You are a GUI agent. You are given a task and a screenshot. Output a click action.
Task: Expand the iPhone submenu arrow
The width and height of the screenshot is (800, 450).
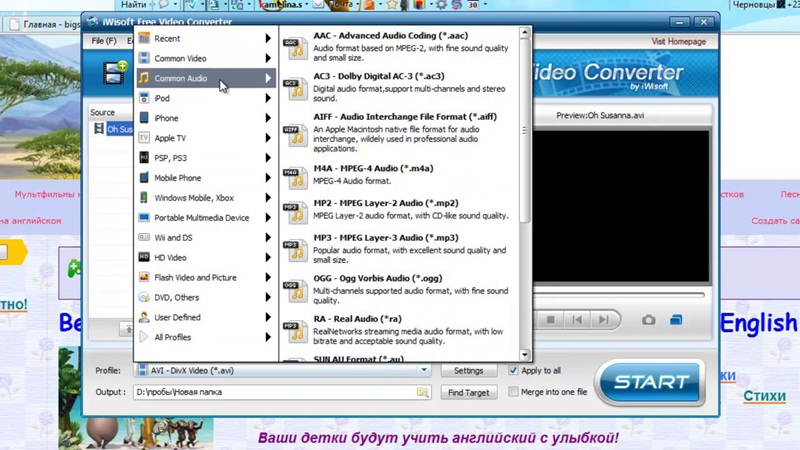tap(268, 118)
